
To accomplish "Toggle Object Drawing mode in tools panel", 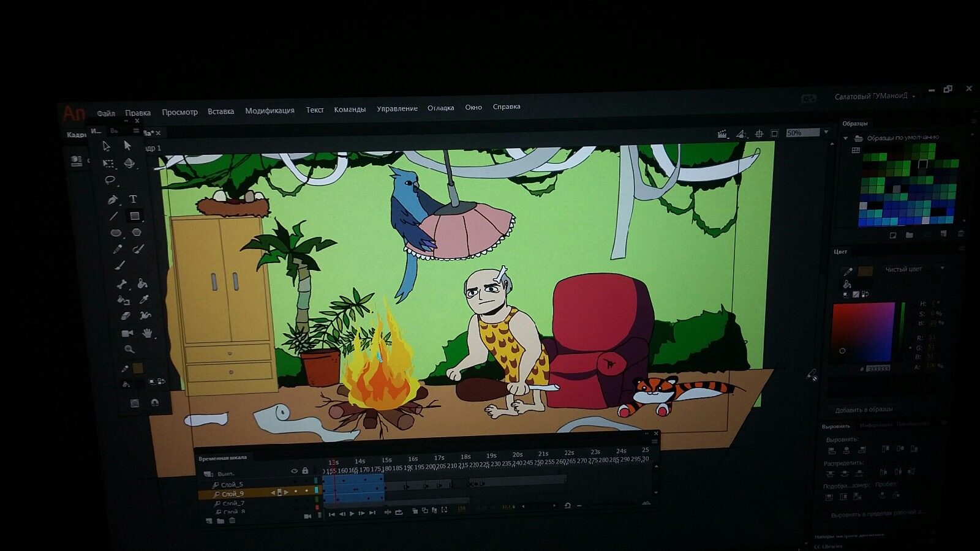I will tap(134, 403).
